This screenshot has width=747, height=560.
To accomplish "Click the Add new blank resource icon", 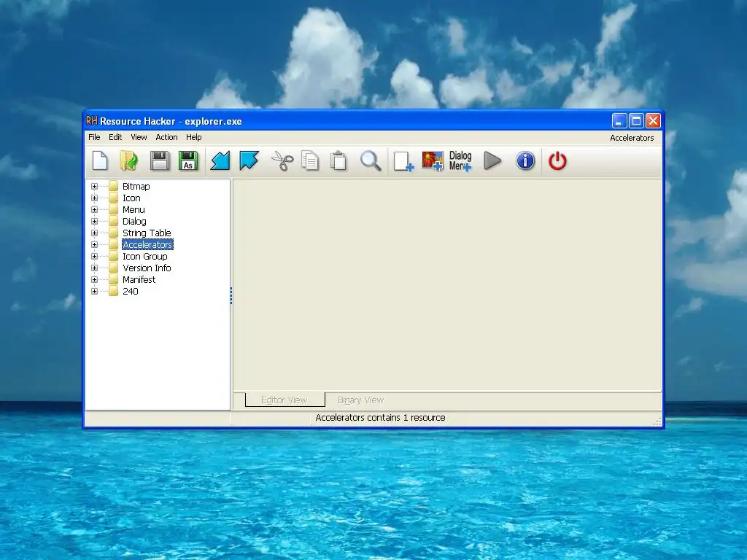I will [x=403, y=161].
